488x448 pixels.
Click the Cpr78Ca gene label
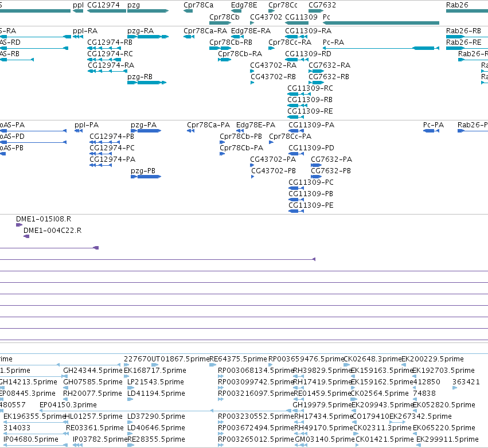click(198, 5)
